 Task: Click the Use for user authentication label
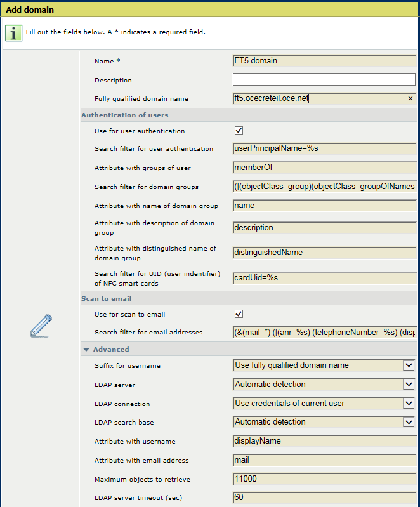coord(140,131)
